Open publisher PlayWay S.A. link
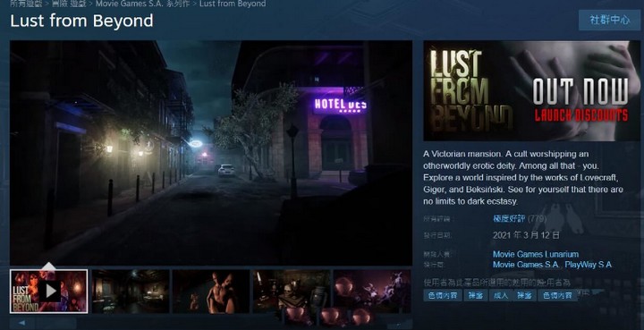 coord(589,265)
